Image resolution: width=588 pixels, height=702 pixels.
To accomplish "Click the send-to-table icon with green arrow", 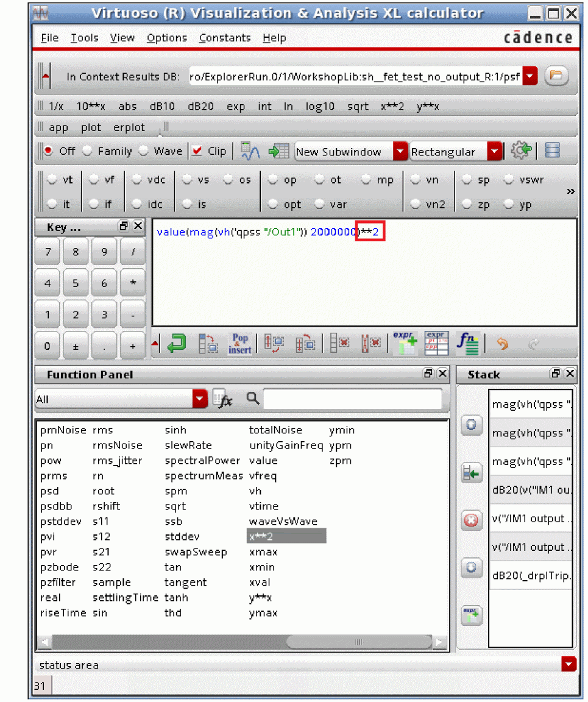I will click(x=278, y=151).
